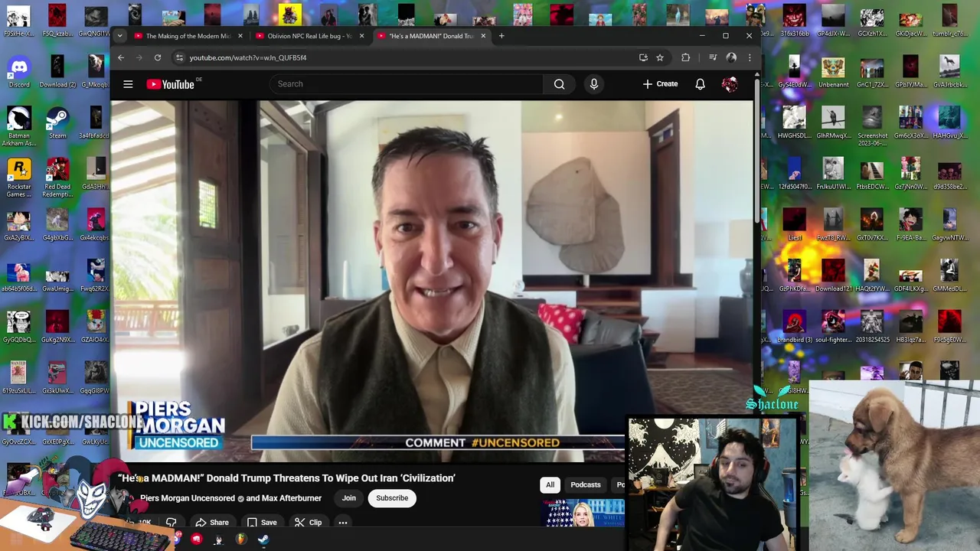980x551 pixels.
Task: Select the 'He's a MADMAN!' tab
Action: [x=431, y=36]
